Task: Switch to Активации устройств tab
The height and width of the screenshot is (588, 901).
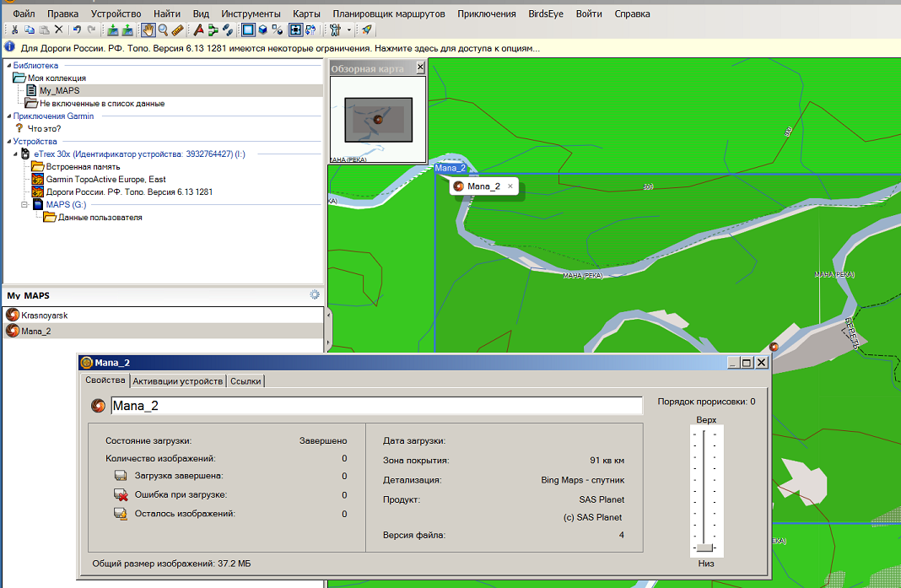Action: [177, 381]
